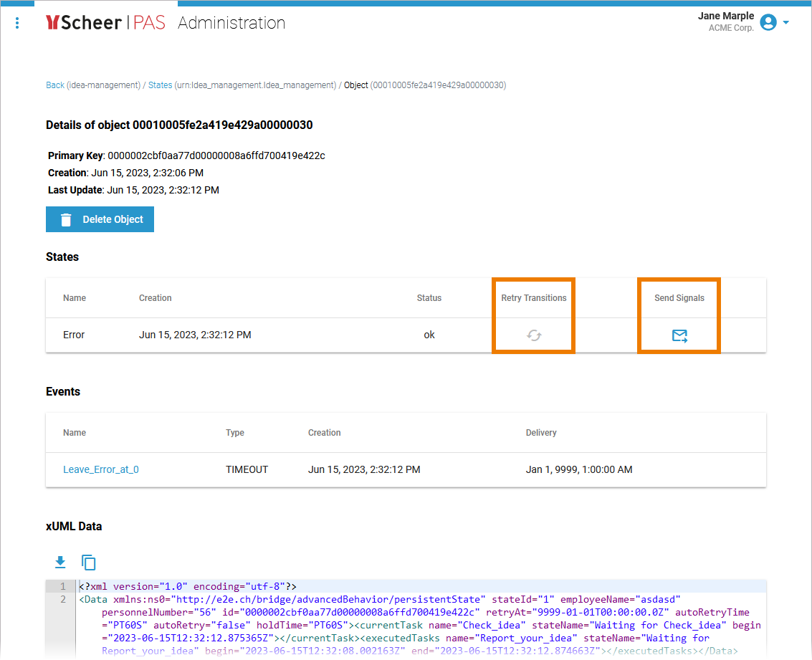
Task: Download the xUML data
Action: tap(60, 562)
